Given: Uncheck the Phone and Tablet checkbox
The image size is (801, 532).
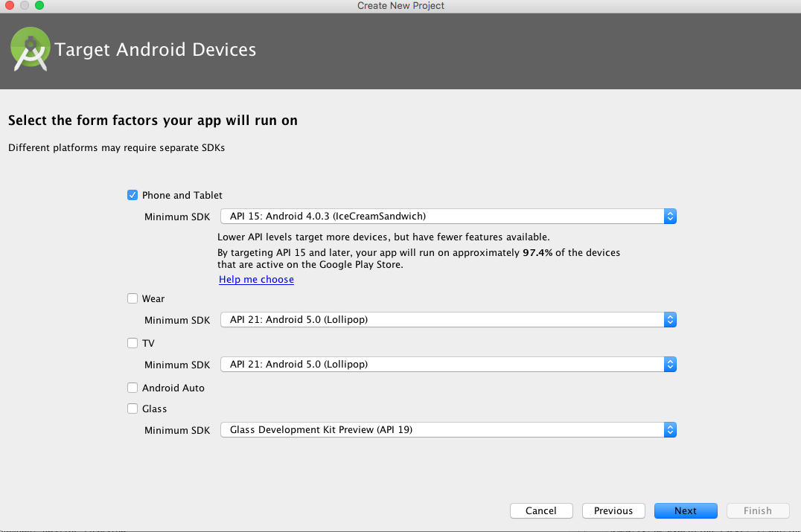Looking at the screenshot, I should [x=133, y=195].
